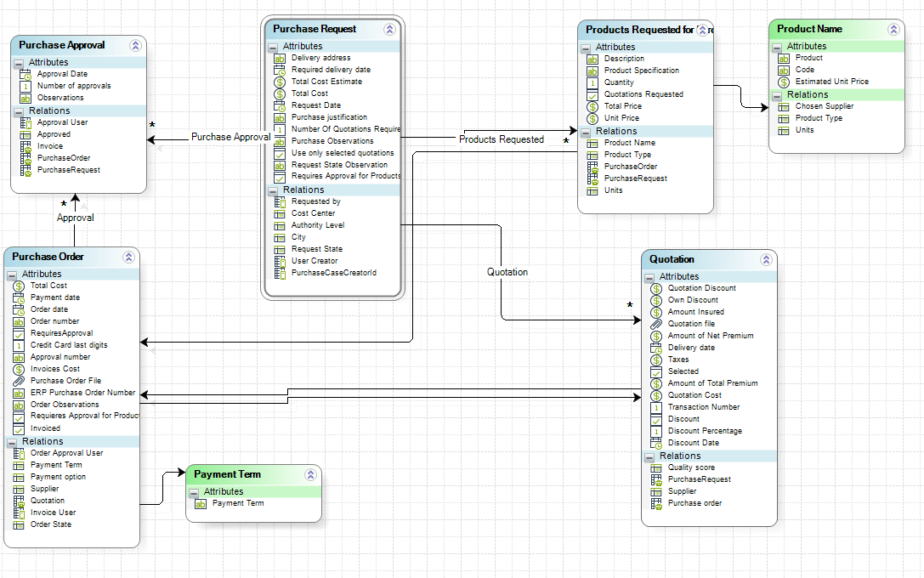This screenshot has width=924, height=578.
Task: Click the Purchase Order File attachment icon
Action: pos(19,381)
